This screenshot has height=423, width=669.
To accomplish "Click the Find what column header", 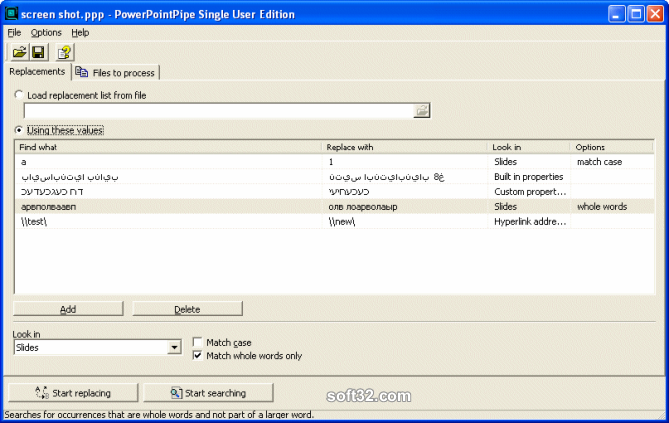I will 168,147.
